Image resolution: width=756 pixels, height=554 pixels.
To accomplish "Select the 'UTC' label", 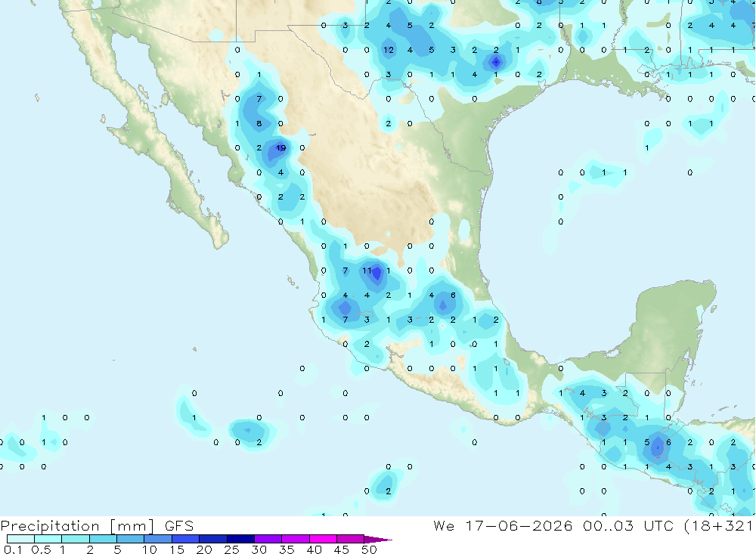I will click(x=658, y=525).
